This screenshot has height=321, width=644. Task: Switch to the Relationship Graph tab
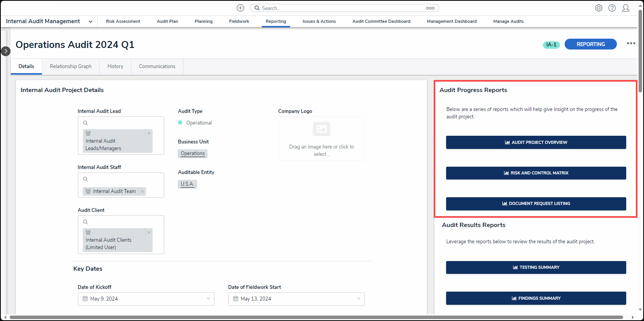pyautogui.click(x=70, y=67)
